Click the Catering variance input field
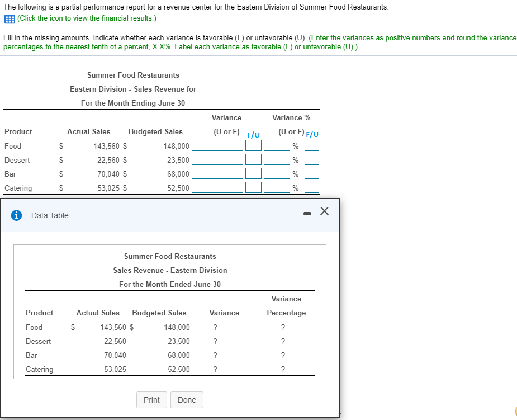 click(x=218, y=187)
